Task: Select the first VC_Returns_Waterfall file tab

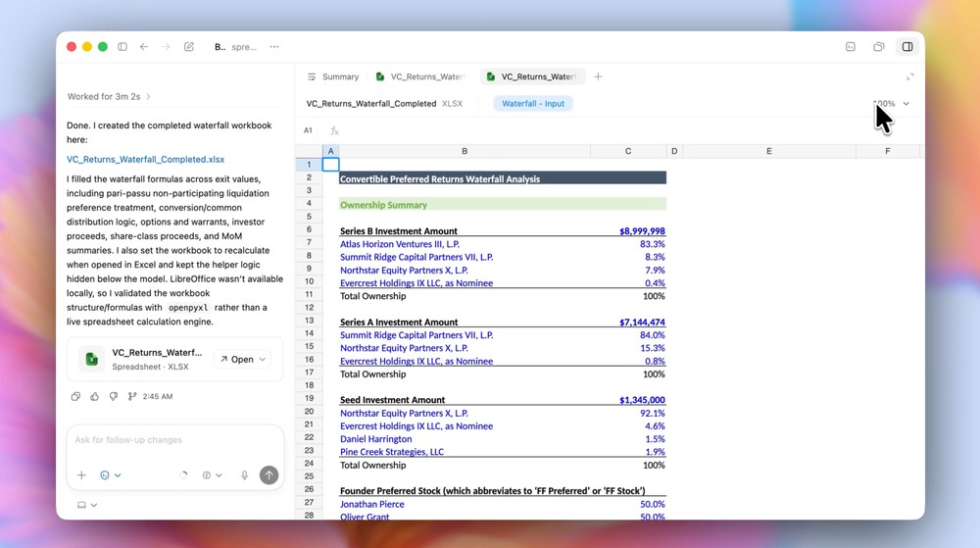Action: pyautogui.click(x=420, y=76)
